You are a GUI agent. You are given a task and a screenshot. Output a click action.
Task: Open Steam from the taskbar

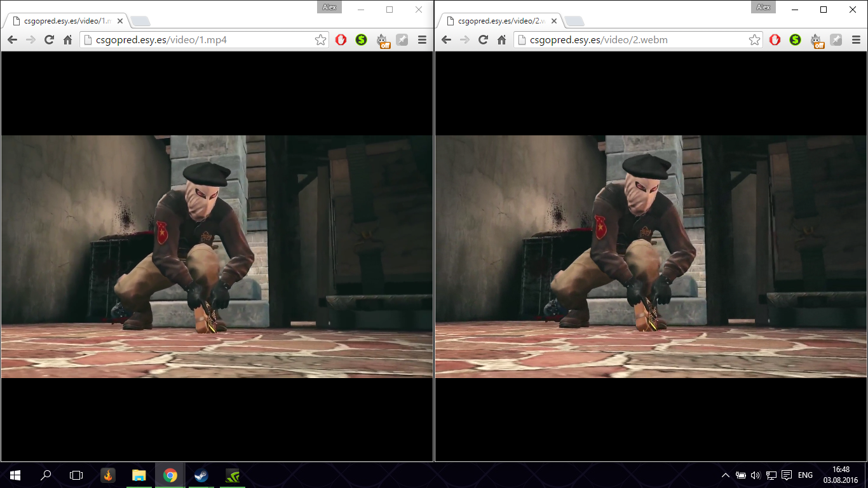tap(201, 475)
